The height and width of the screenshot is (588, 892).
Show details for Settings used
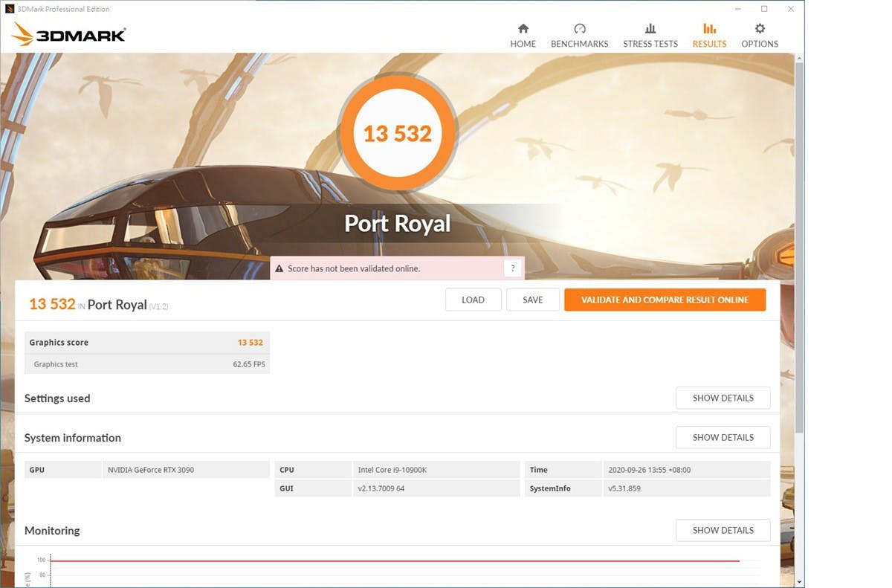point(723,398)
